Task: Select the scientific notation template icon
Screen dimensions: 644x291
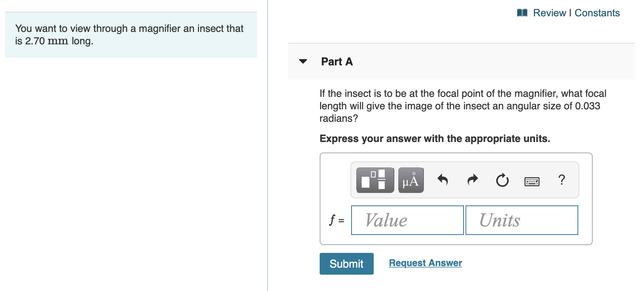Action: click(374, 180)
